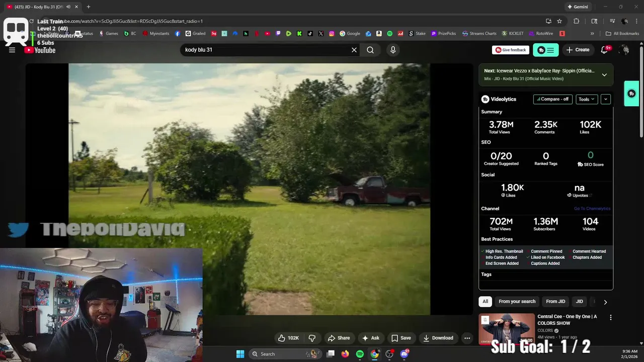Bookmark this page with the star icon
Image resolution: width=644 pixels, height=362 pixels.
(x=559, y=21)
